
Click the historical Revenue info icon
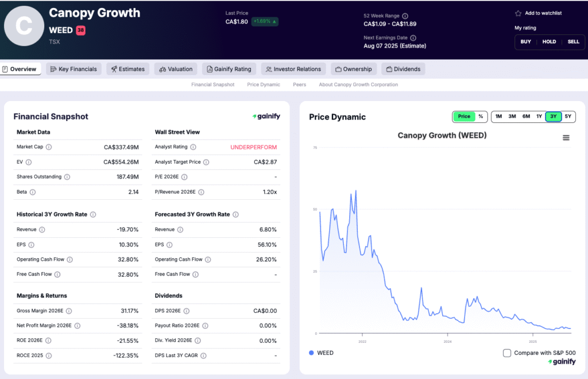(42, 230)
